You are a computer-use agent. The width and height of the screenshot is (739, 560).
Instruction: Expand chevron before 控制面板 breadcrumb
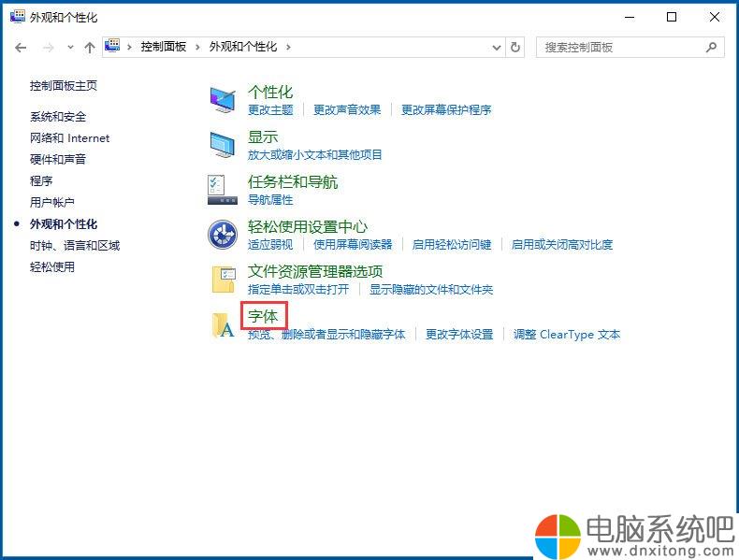pyautogui.click(x=129, y=47)
